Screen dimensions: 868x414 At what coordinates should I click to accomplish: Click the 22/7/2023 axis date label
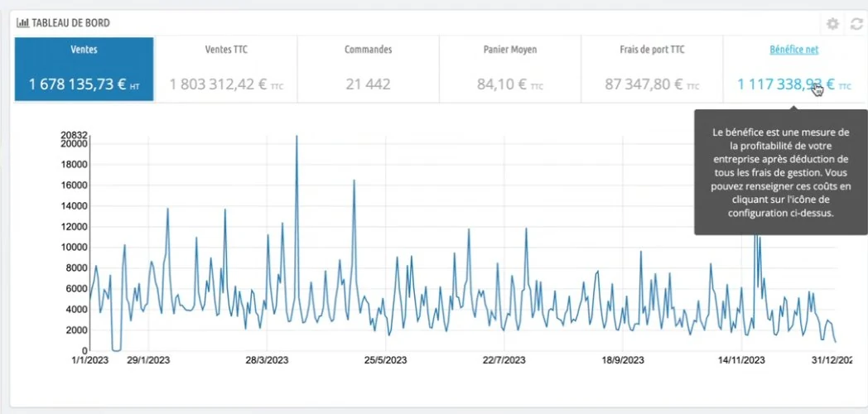tap(504, 360)
